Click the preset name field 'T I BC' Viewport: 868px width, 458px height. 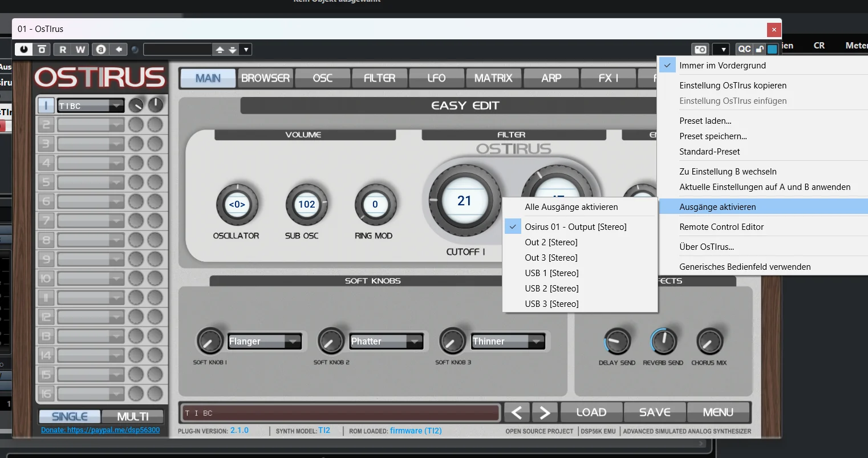(x=341, y=413)
